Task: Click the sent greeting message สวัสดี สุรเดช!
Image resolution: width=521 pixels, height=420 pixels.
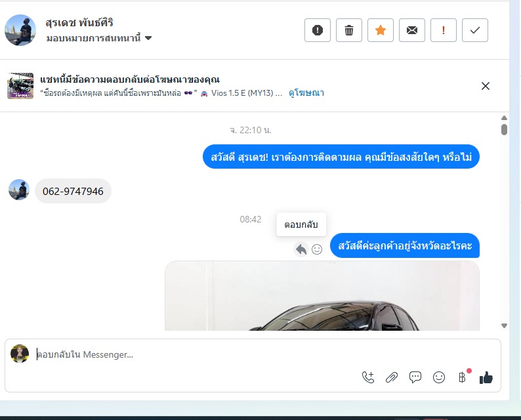Action: point(341,156)
